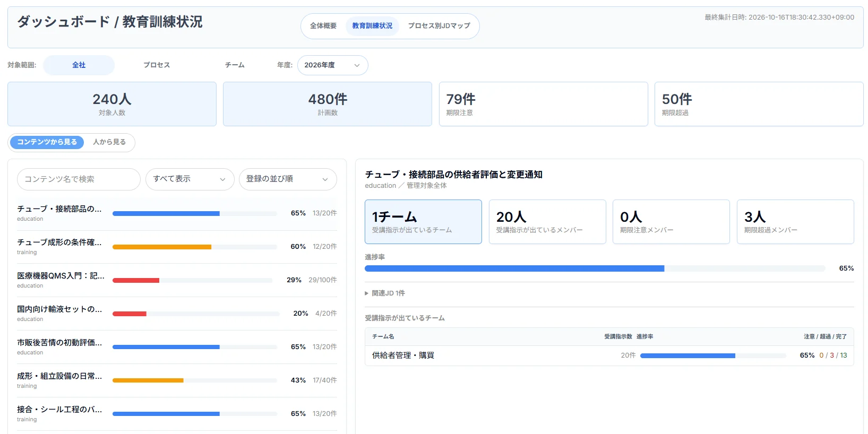This screenshot has width=868, height=434.
Task: Switch to 全体概要 tab
Action: 323,26
